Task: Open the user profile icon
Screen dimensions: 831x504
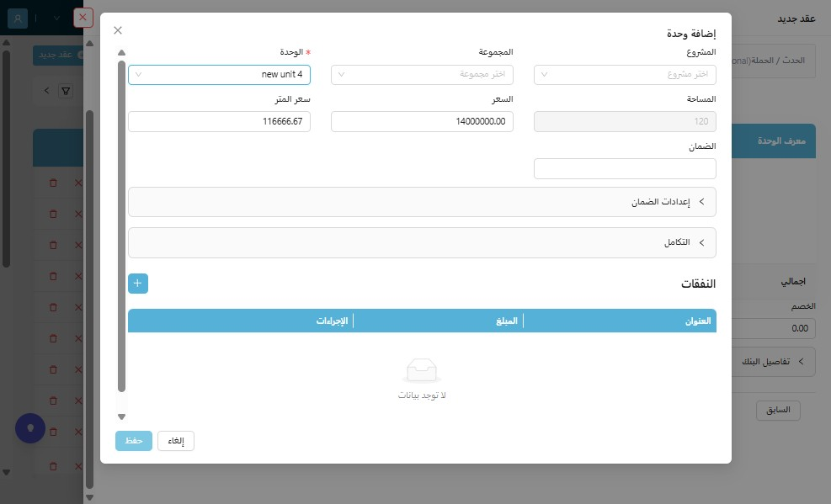Action: (18, 18)
